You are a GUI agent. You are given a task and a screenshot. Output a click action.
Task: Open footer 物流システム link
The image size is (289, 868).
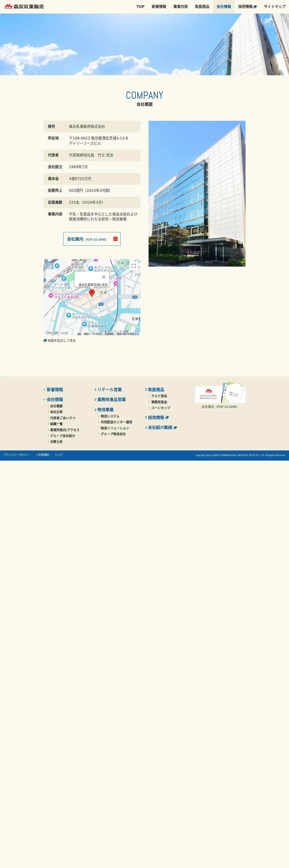[110, 416]
